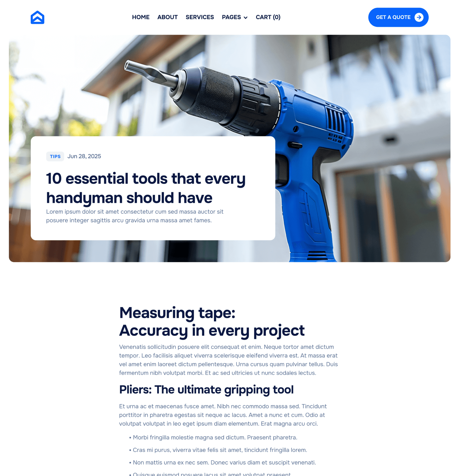Click the arrow icon inside GET A QUOTE
The height and width of the screenshot is (476, 460).
click(x=419, y=17)
